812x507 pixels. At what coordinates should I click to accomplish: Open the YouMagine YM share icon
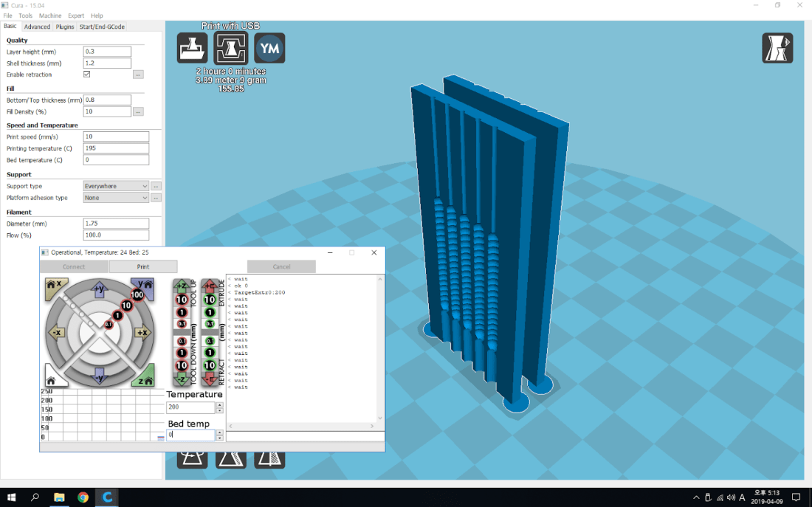tap(269, 49)
